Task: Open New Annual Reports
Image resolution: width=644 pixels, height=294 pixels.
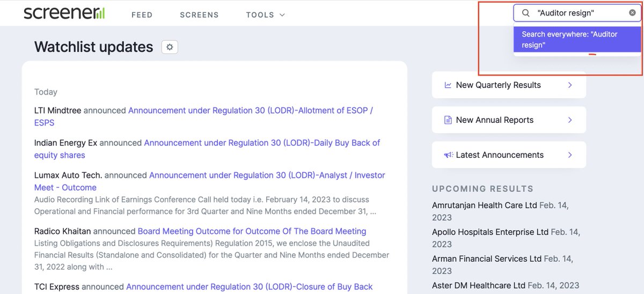Action: pos(509,120)
